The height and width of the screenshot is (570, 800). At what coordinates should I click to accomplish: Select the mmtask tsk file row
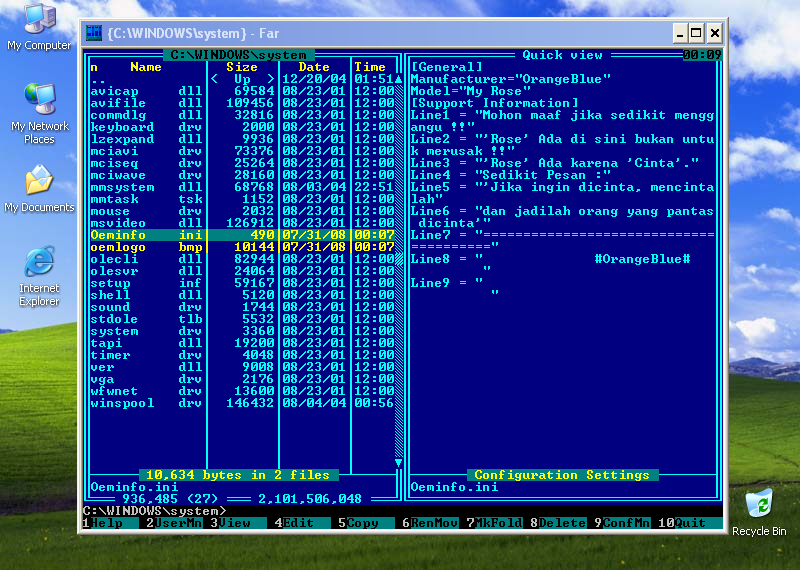242,199
